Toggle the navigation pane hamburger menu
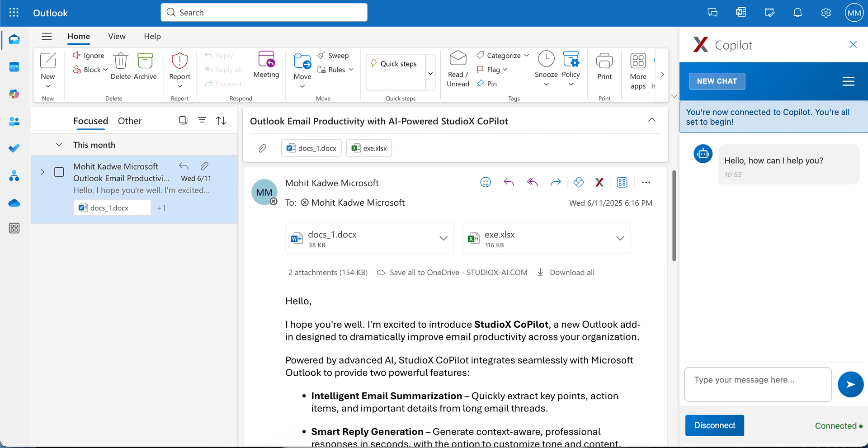Screen dimensions: 868x448 (x=47, y=36)
